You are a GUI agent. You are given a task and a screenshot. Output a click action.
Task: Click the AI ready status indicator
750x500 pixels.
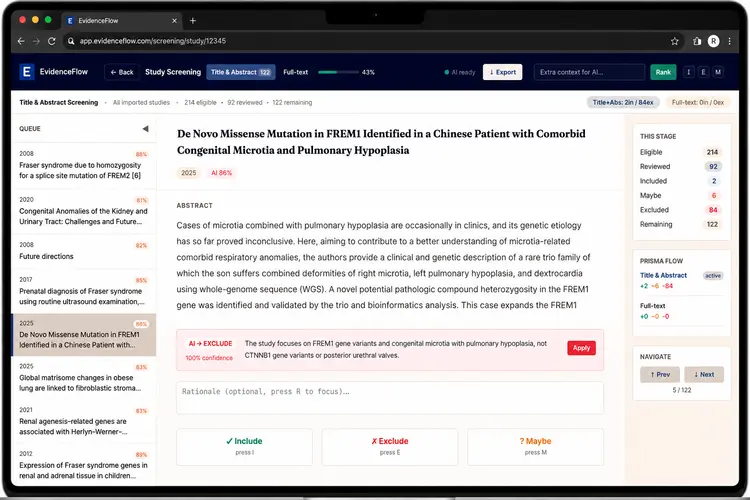(x=460, y=72)
